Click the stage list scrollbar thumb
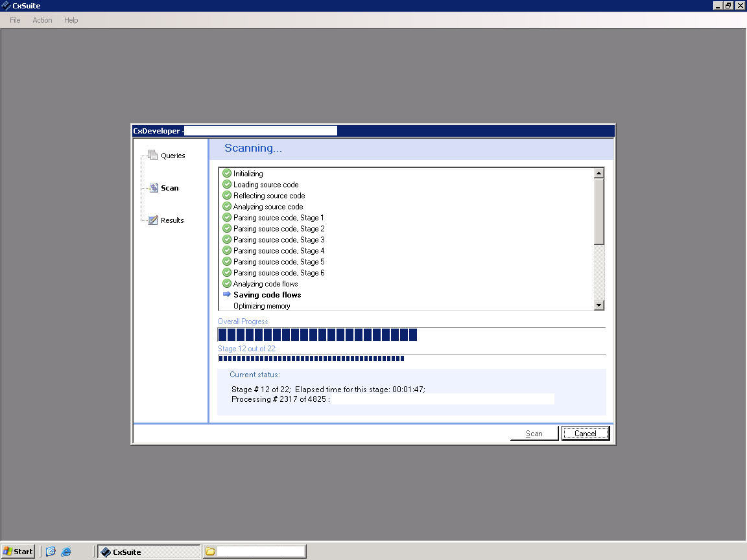 (599, 212)
